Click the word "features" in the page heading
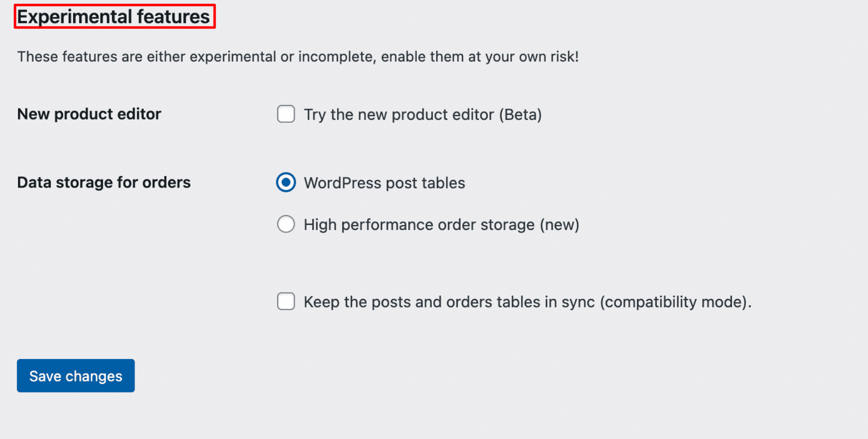This screenshot has height=439, width=868. (x=173, y=16)
